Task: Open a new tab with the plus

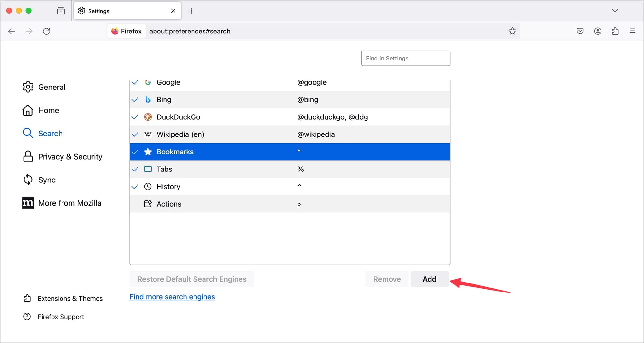Action: (191, 11)
